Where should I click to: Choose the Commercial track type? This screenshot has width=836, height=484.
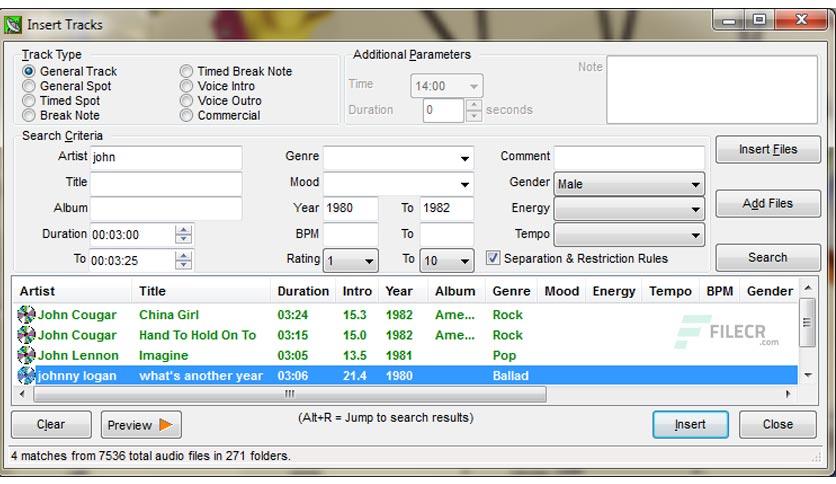coord(186,116)
